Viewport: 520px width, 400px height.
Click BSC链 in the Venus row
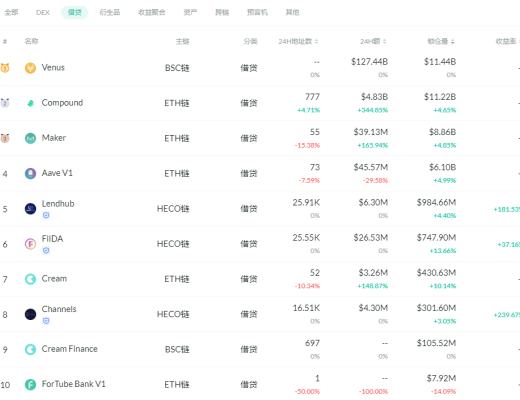point(177,68)
